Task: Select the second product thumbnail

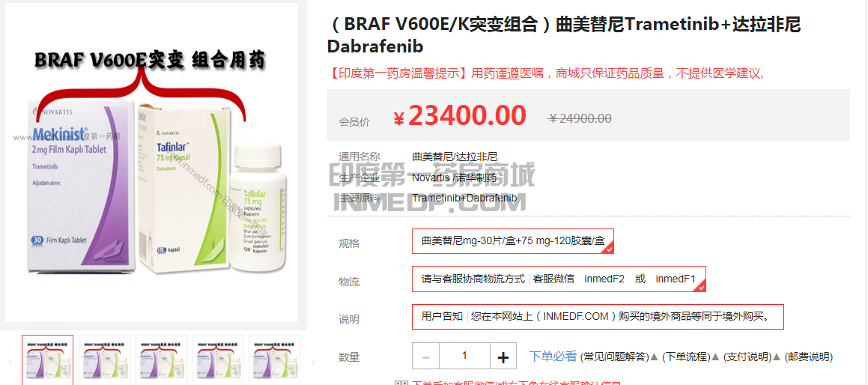Action: [105, 360]
